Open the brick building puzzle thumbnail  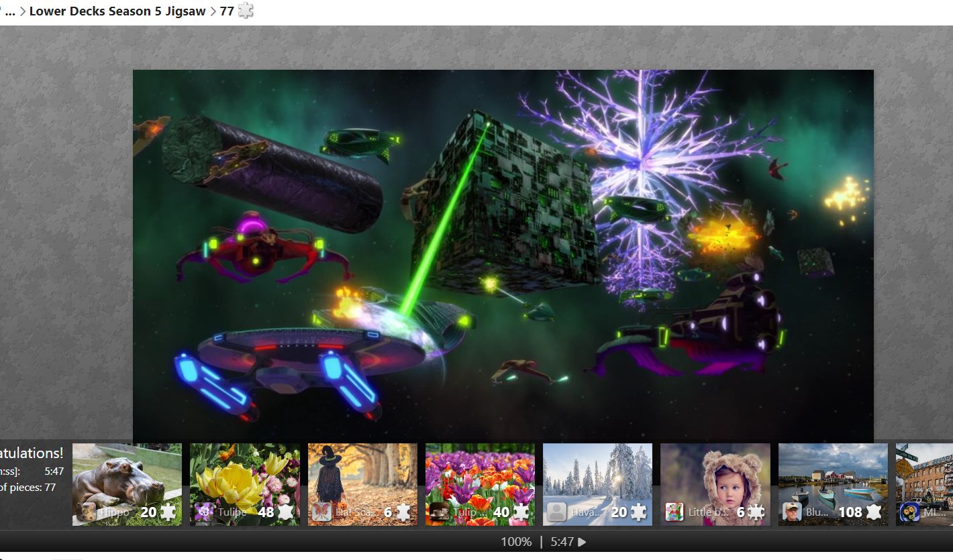(924, 484)
